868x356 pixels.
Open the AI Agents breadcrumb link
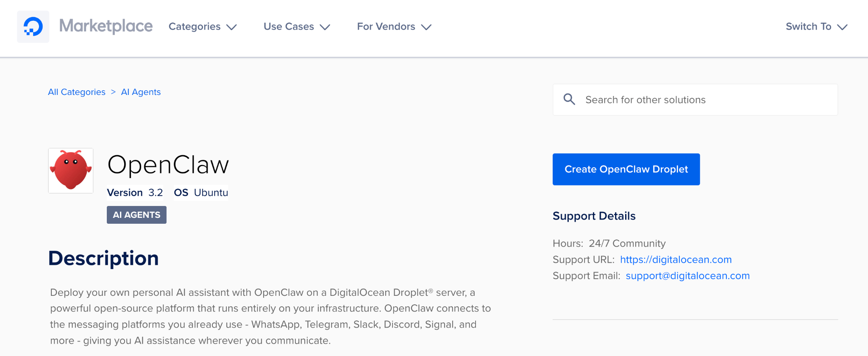141,92
